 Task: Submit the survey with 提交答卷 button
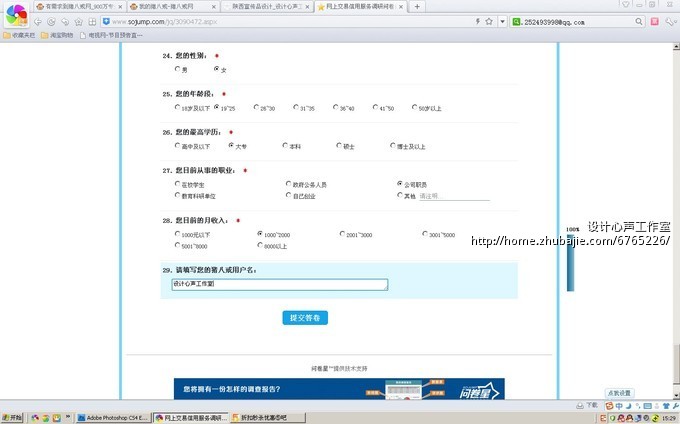tap(305, 318)
